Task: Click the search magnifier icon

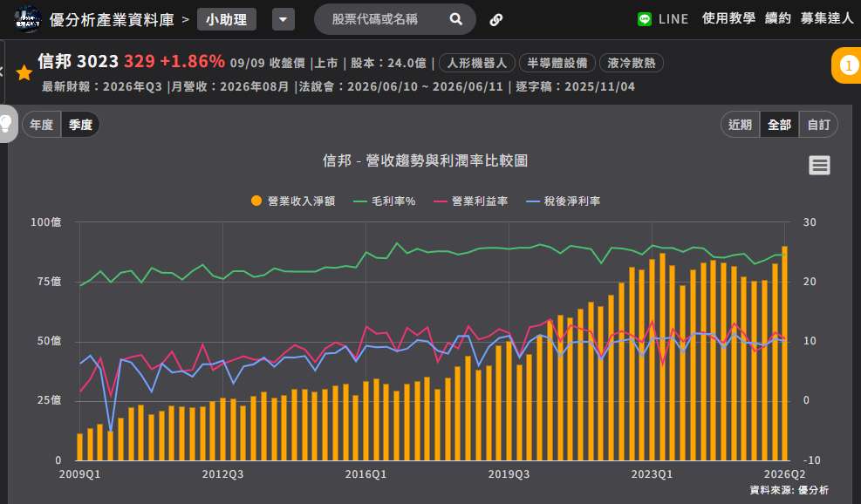Action: tap(455, 19)
